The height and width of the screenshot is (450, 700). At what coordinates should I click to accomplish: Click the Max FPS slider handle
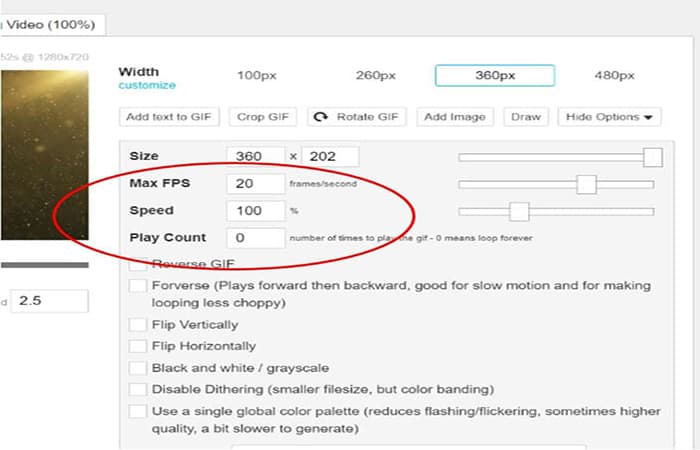coord(587,184)
